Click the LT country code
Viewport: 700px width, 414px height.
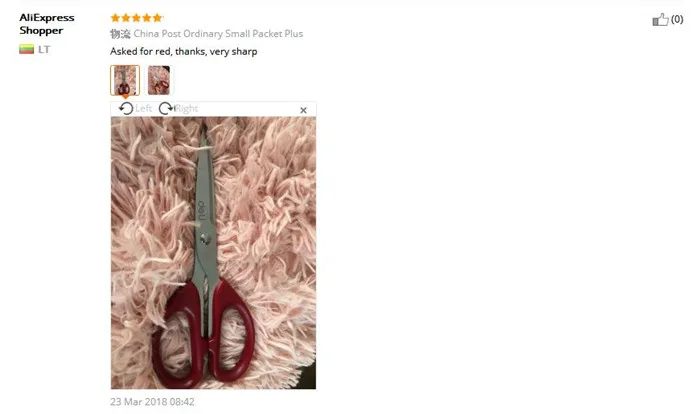(x=44, y=50)
